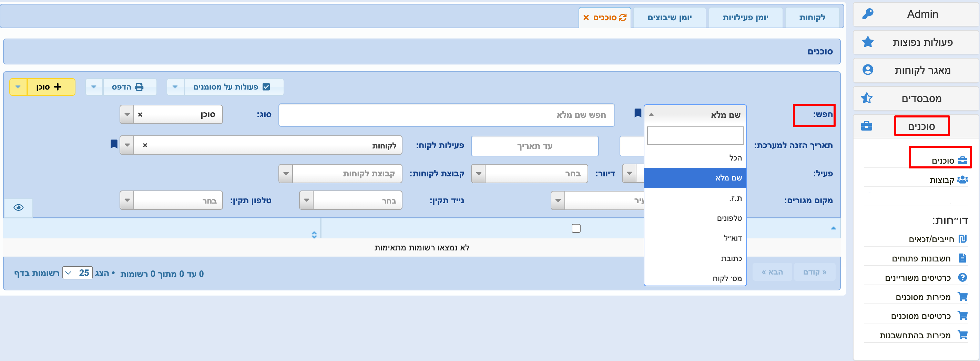Expand the פעולות על מסומנים dropdown arrow

pos(175,87)
